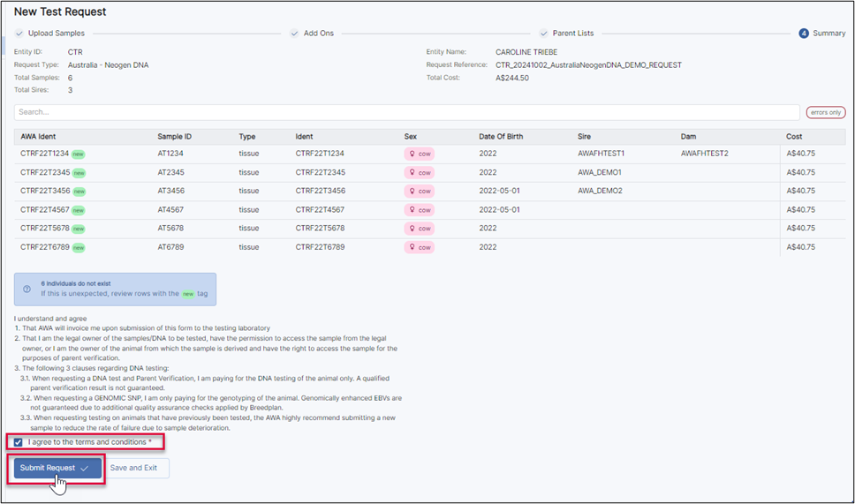Click the Cost column header
This screenshot has height=504, width=855.
coord(794,137)
